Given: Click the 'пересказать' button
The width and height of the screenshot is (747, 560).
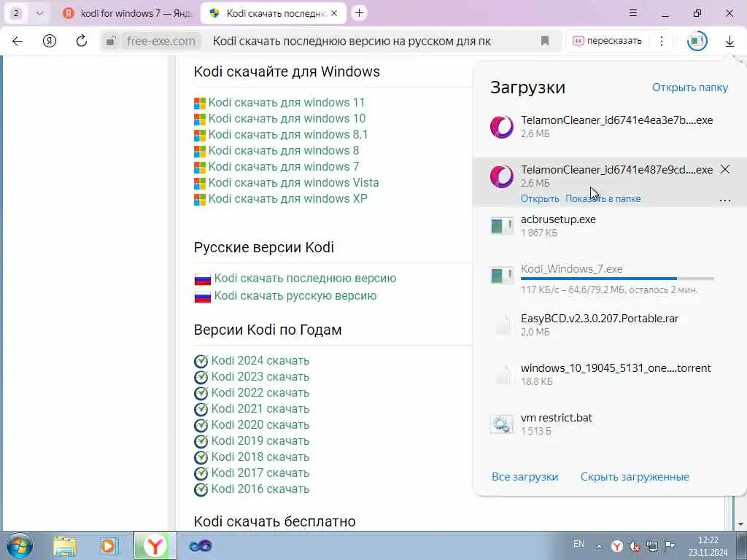Looking at the screenshot, I should tap(607, 41).
